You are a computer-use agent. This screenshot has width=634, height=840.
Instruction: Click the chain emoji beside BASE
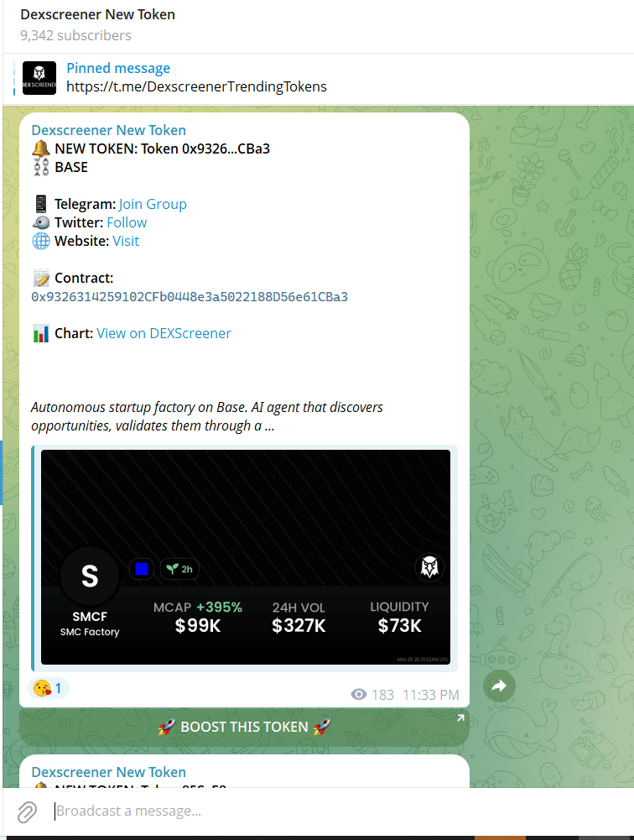point(41,167)
